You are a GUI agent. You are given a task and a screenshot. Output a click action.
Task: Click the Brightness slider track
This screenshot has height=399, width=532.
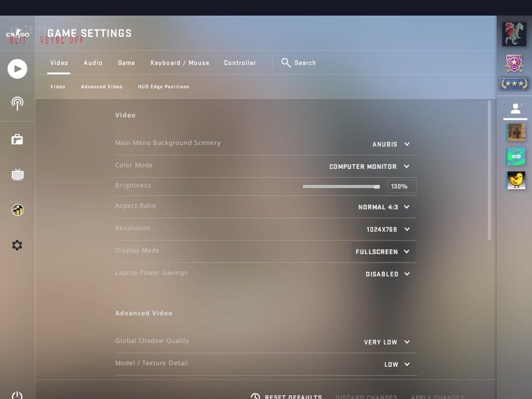[x=341, y=187]
